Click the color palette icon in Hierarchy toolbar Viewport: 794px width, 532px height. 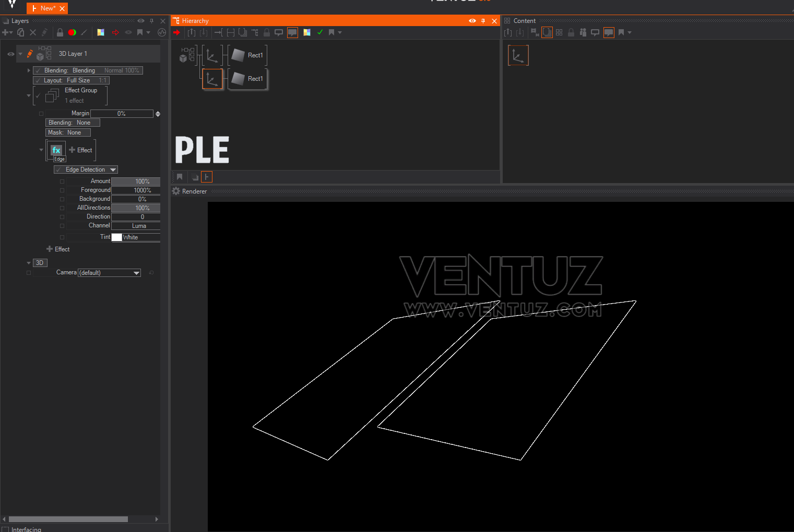point(307,32)
